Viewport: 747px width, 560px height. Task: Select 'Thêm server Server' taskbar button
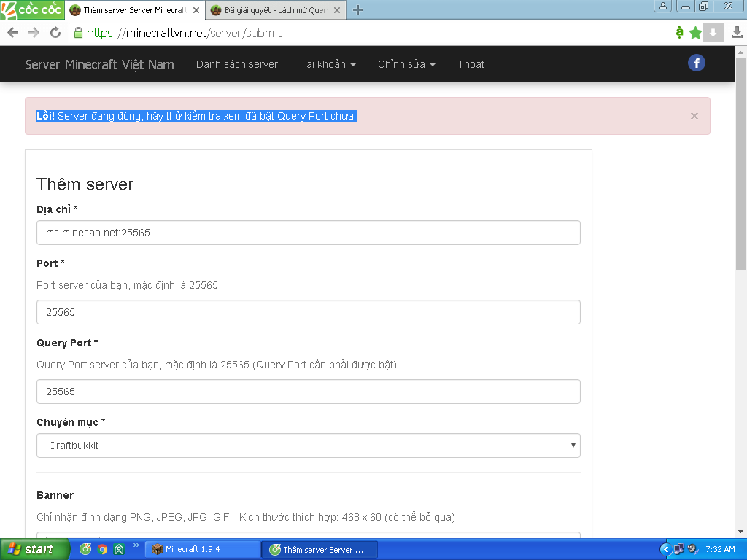click(x=320, y=550)
